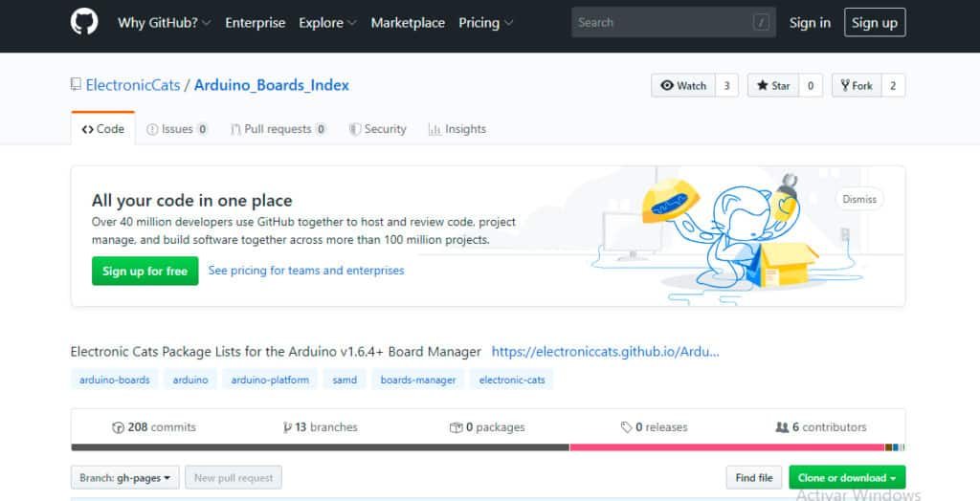Click the Find file button
The width and height of the screenshot is (980, 501).
pyautogui.click(x=754, y=478)
